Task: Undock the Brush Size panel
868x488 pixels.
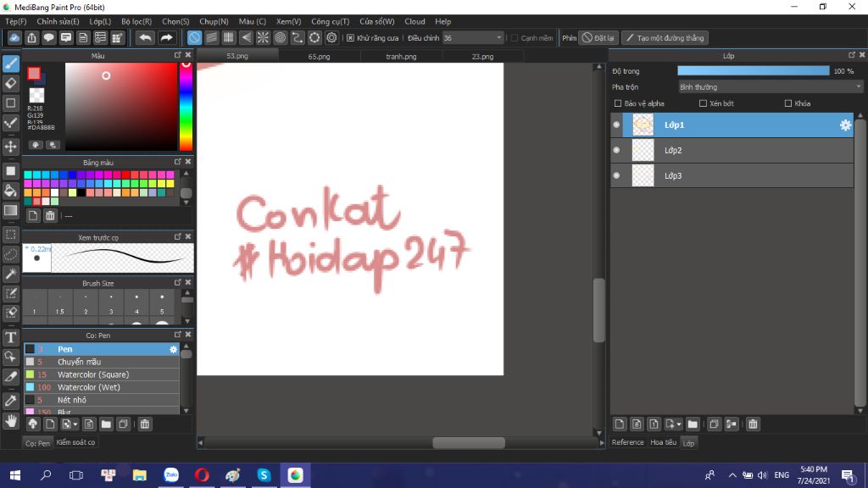Action: 178,283
